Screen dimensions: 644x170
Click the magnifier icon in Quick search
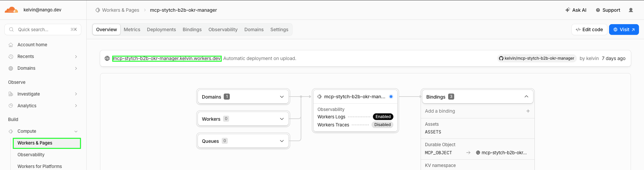[11, 30]
